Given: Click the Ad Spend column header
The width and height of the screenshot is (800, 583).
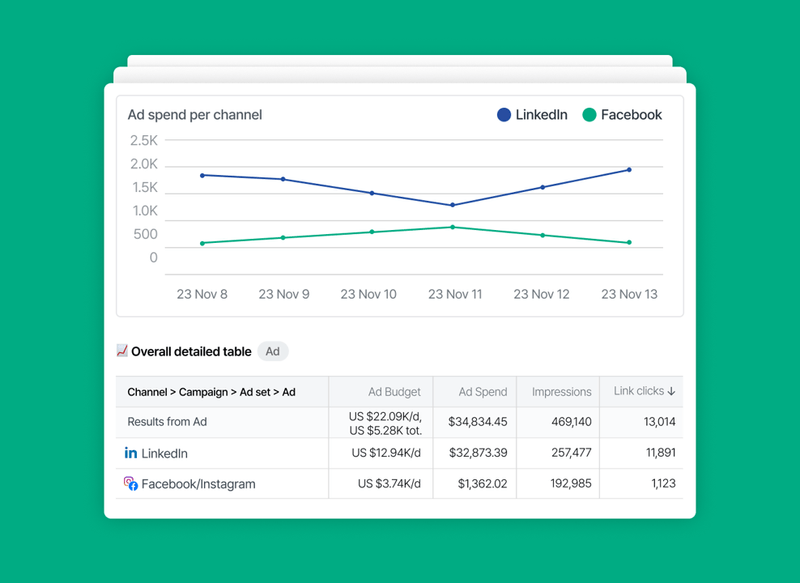Looking at the screenshot, I should (483, 392).
